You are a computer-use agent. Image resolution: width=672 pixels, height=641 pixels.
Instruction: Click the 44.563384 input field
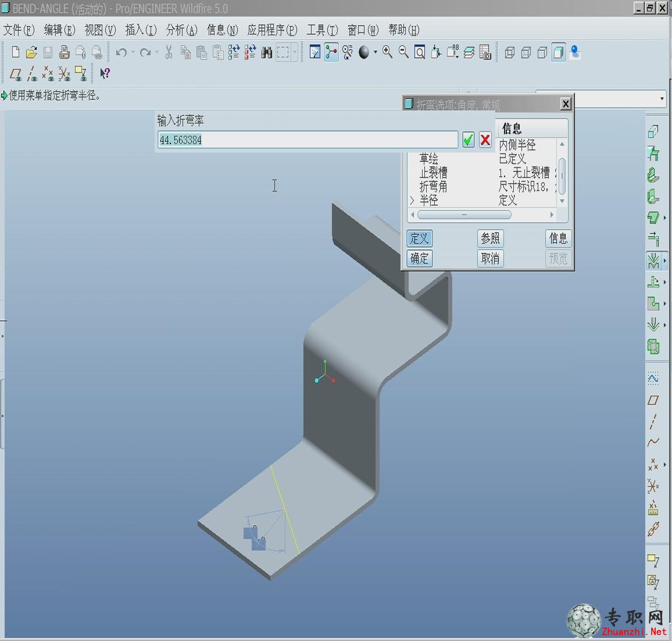pos(308,140)
